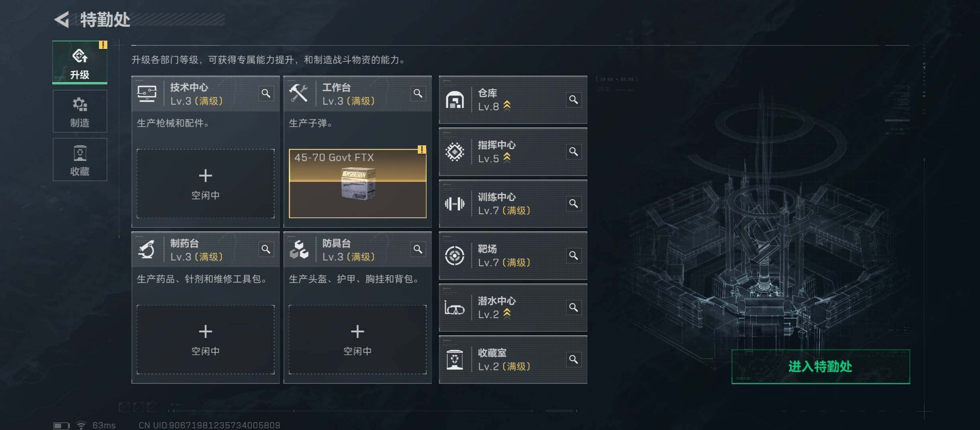Click the 靶场 magnifier icon
This screenshot has width=980, height=430.
click(573, 256)
